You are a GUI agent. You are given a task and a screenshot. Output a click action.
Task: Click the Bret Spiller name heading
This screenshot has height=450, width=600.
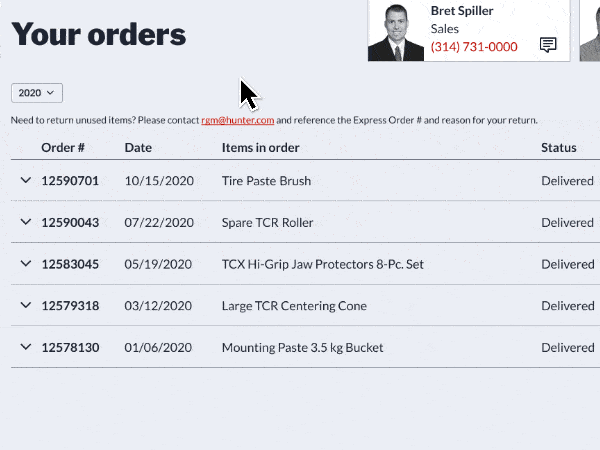click(464, 11)
